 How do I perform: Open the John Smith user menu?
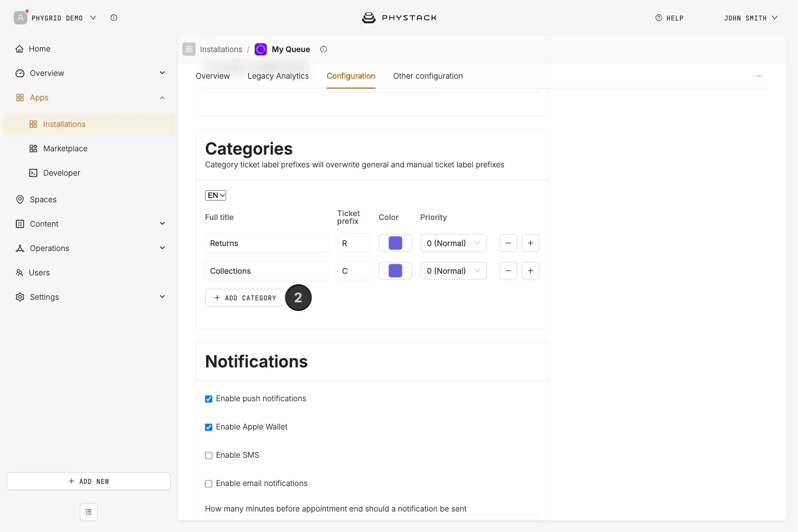(751, 18)
